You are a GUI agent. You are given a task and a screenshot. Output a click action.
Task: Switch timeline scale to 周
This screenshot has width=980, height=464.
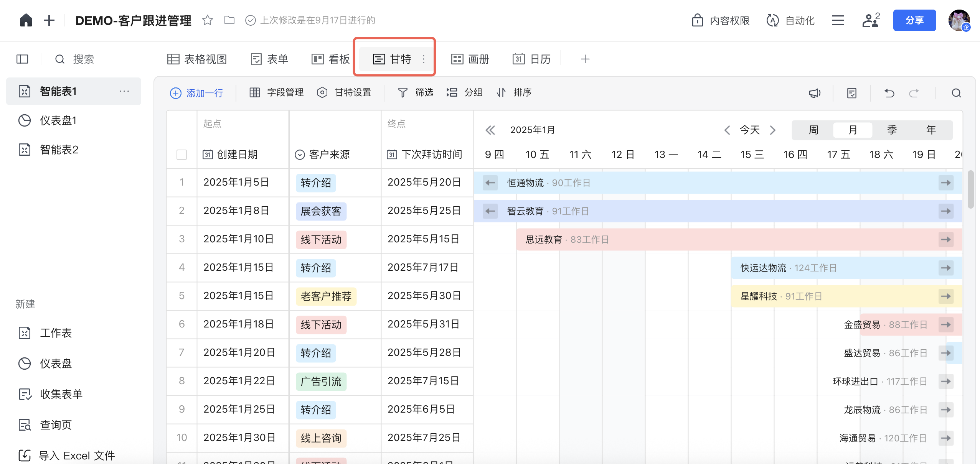813,130
